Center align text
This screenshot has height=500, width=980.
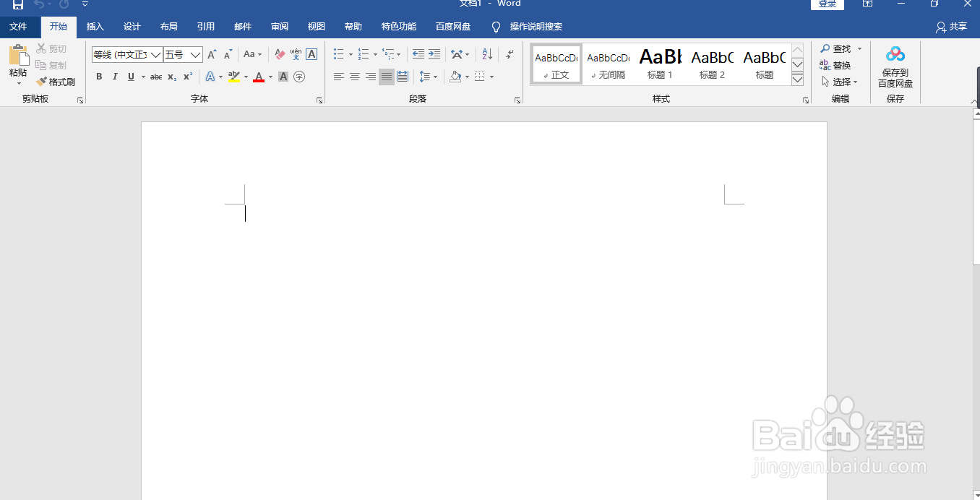(x=355, y=77)
